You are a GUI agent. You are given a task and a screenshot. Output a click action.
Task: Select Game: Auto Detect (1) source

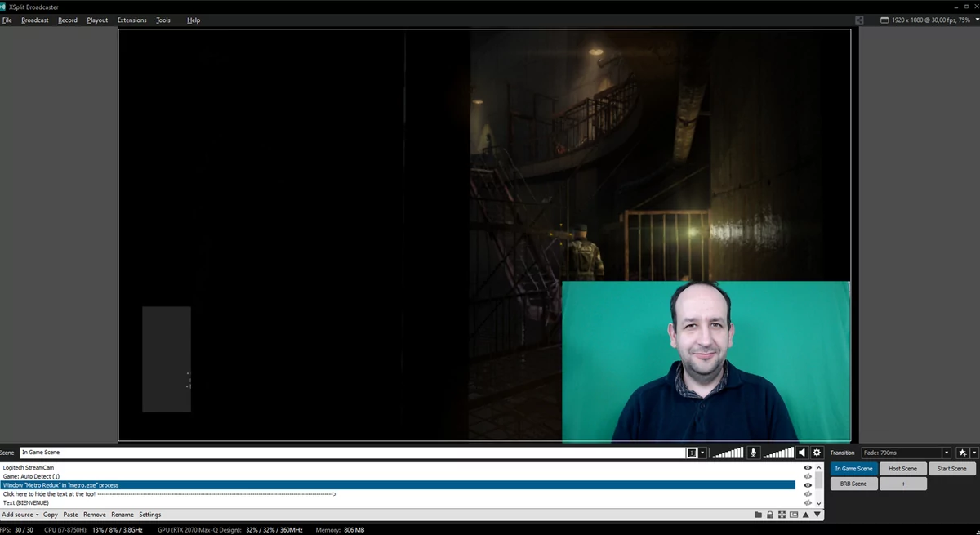click(399, 476)
